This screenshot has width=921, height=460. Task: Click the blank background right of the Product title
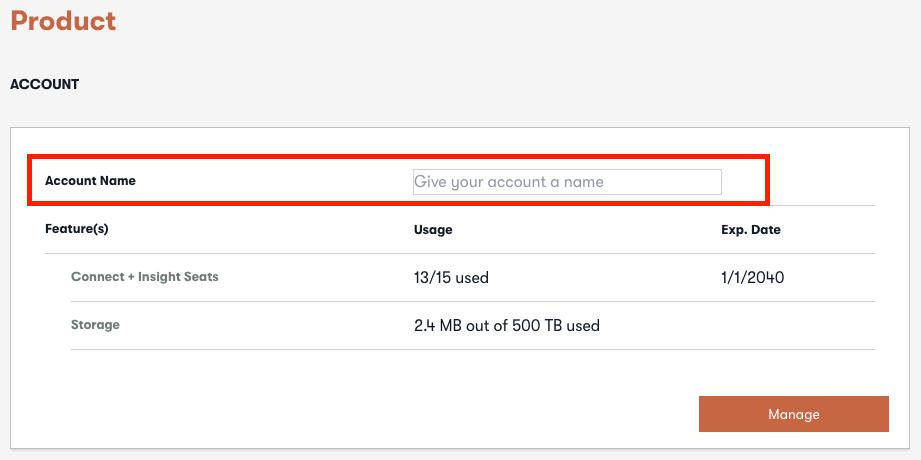click(x=500, y=21)
